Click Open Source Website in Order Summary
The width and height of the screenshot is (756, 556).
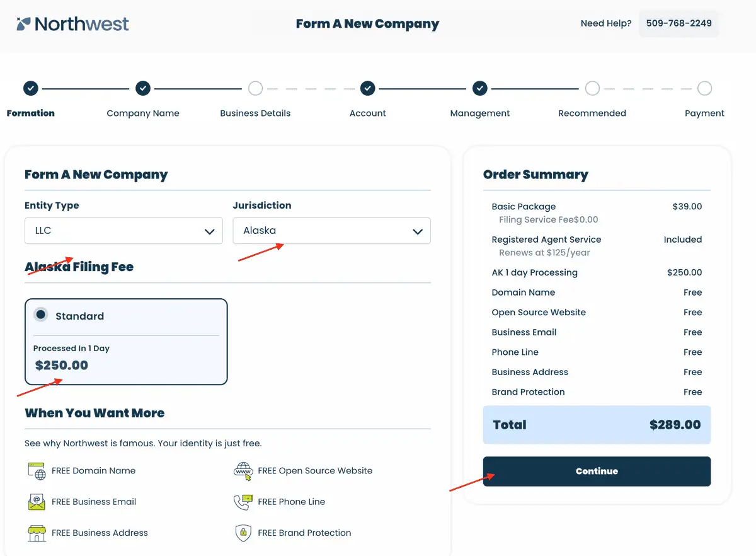(539, 312)
